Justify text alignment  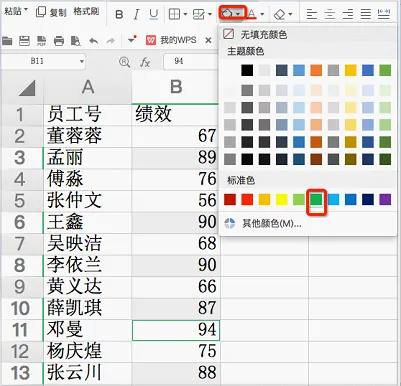click(x=366, y=14)
